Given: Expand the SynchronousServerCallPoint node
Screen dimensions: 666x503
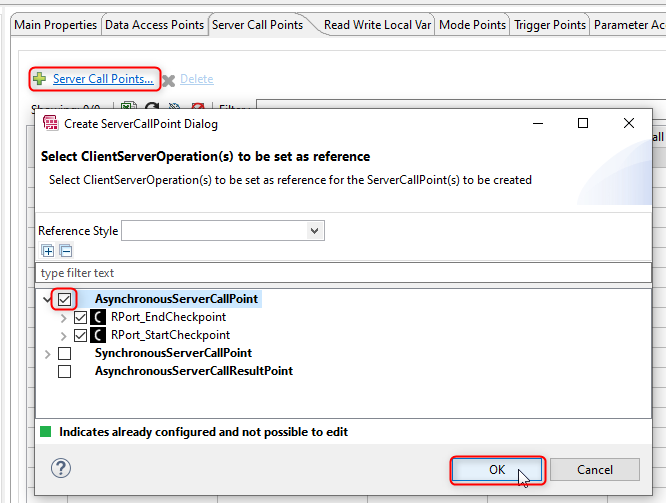Looking at the screenshot, I should [47, 354].
